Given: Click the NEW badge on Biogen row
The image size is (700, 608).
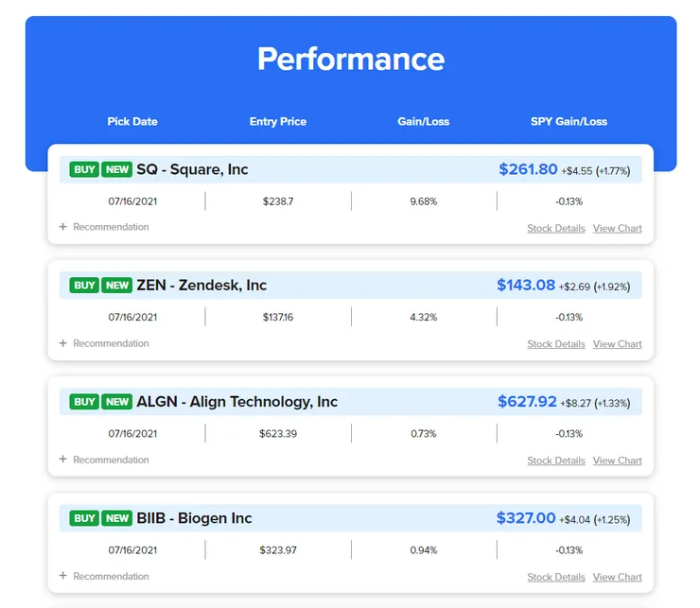Looking at the screenshot, I should (117, 518).
